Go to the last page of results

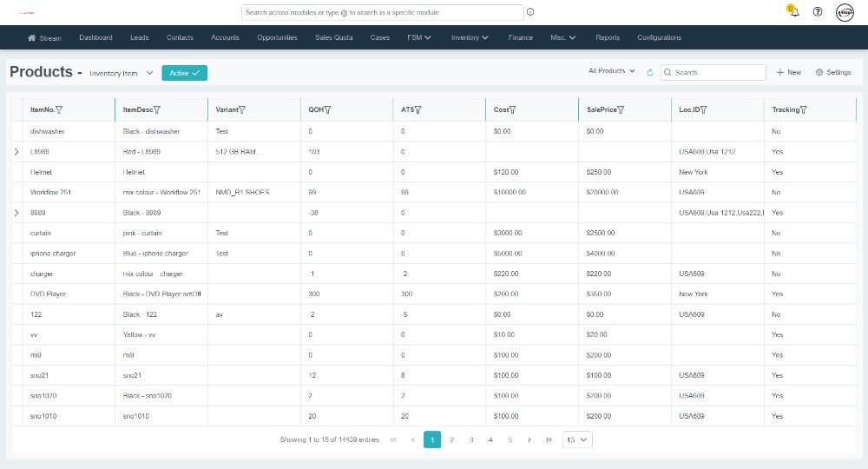(549, 440)
